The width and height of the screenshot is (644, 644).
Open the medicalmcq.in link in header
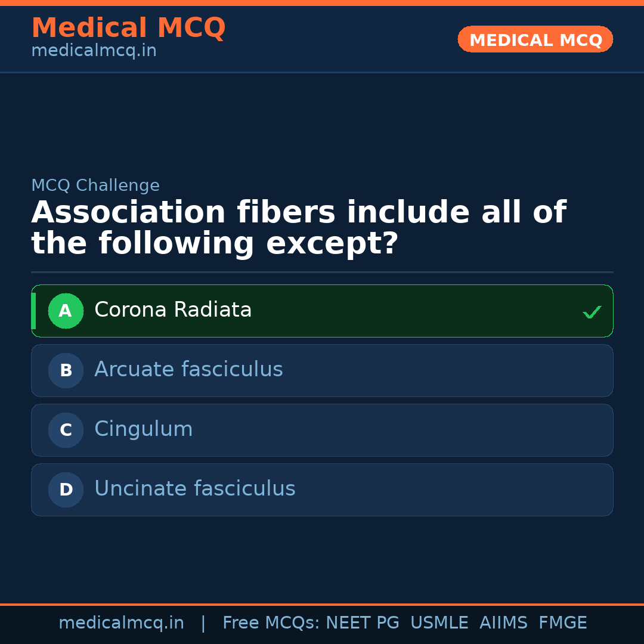[94, 51]
